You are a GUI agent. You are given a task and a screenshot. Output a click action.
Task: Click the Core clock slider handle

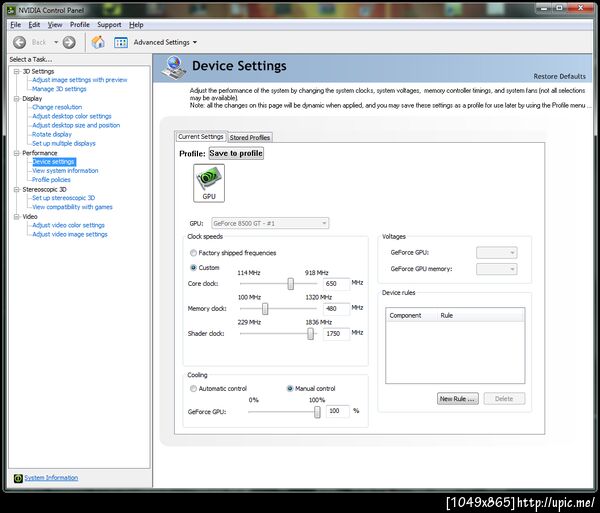pos(291,284)
